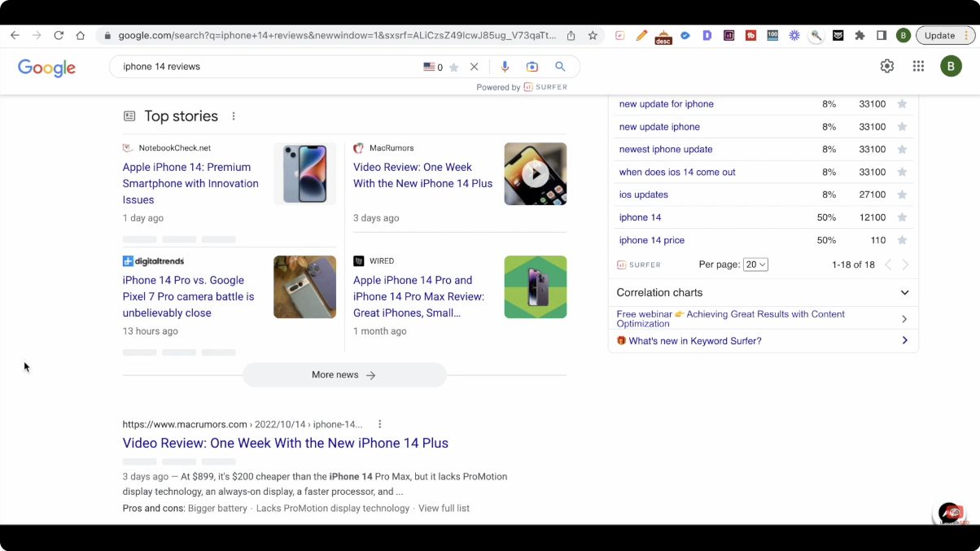The height and width of the screenshot is (551, 980).
Task: Go to next keyword results page
Action: click(905, 265)
